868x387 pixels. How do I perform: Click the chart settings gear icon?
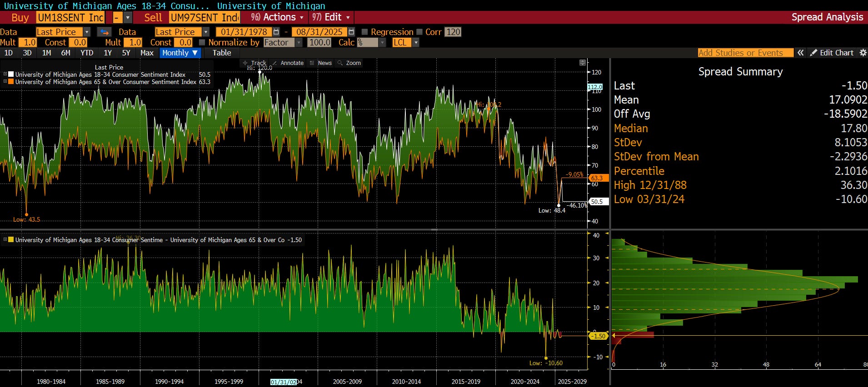click(863, 53)
